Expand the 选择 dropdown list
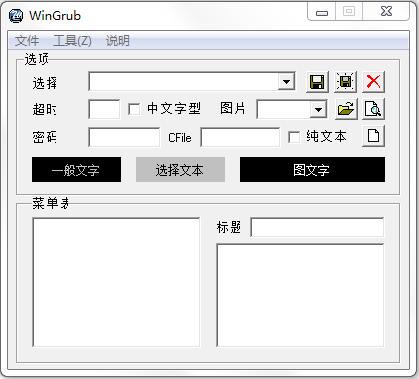This screenshot has height=379, width=419. 286,81
